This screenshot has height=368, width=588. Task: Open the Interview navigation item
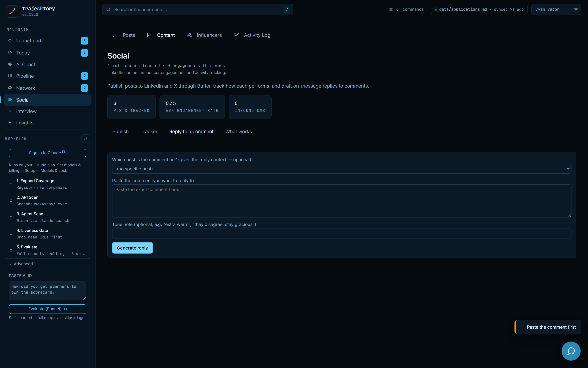pos(48,111)
